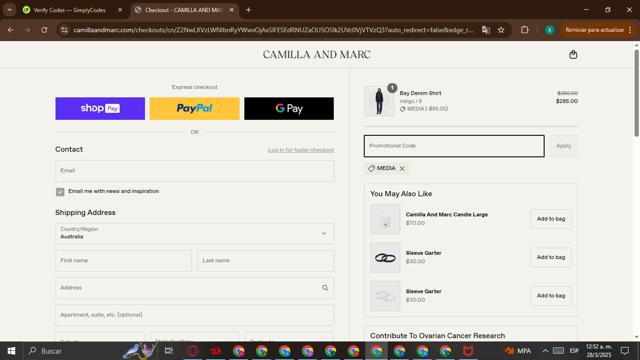This screenshot has height=360, width=640.
Task: Close the Checkout tab
Action: [231, 10]
